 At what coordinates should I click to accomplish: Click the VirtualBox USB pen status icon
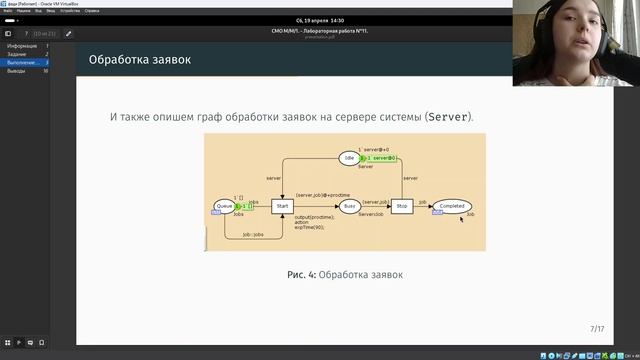click(574, 356)
